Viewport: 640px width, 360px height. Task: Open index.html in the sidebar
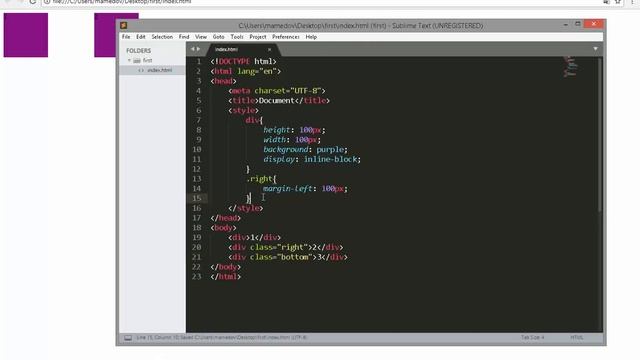click(159, 70)
